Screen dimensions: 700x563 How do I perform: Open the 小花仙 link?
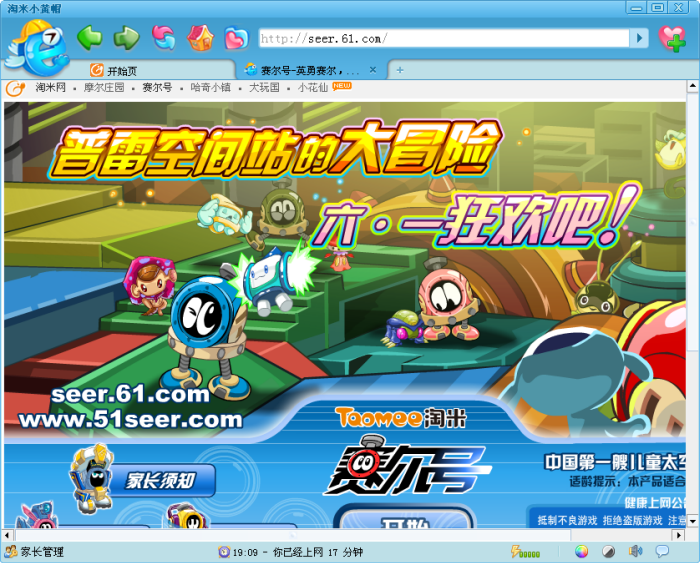pos(313,88)
